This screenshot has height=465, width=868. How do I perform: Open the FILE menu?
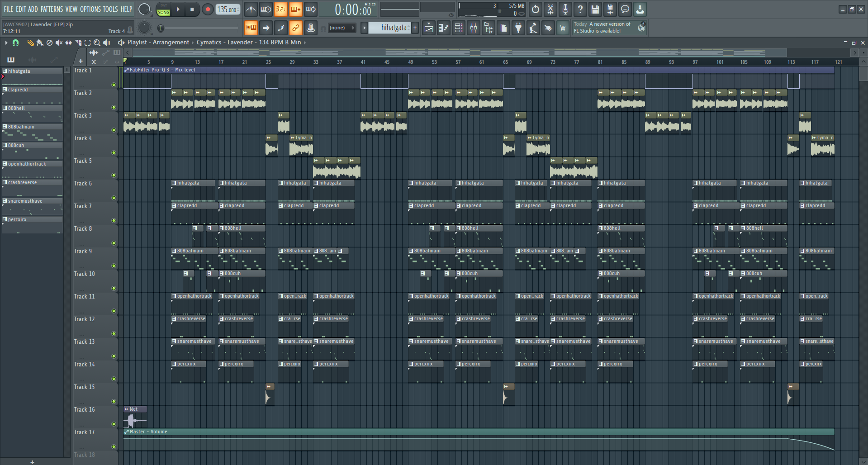(x=9, y=9)
